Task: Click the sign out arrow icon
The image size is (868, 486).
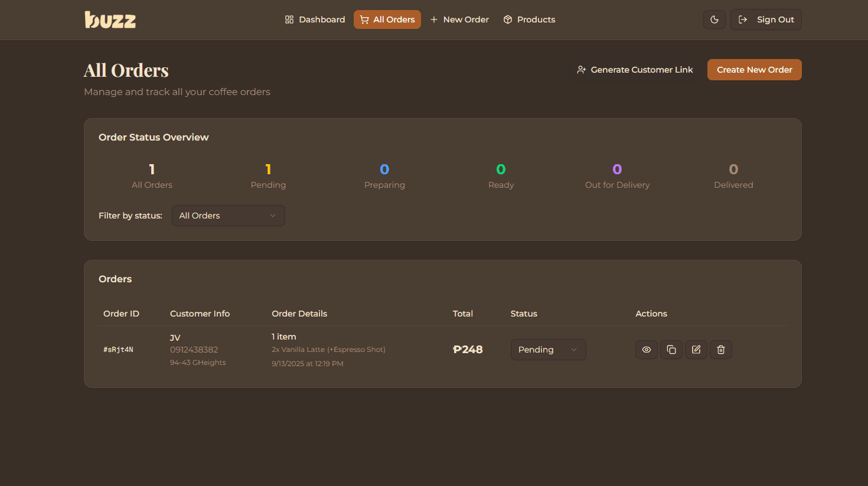Action: (742, 19)
